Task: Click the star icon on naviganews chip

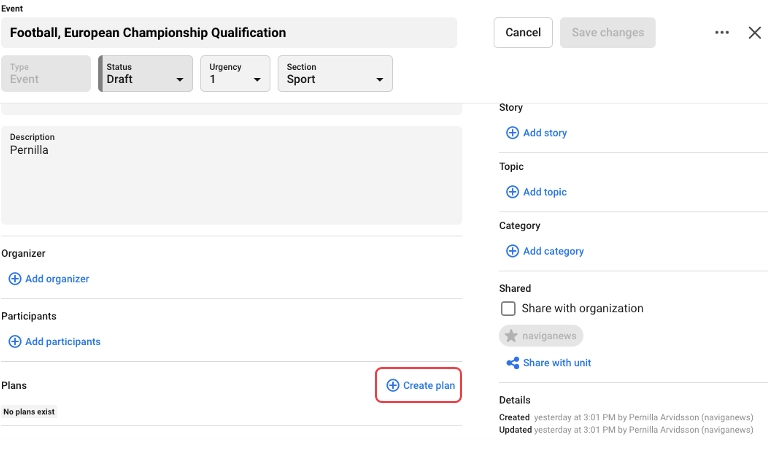Action: 511,336
